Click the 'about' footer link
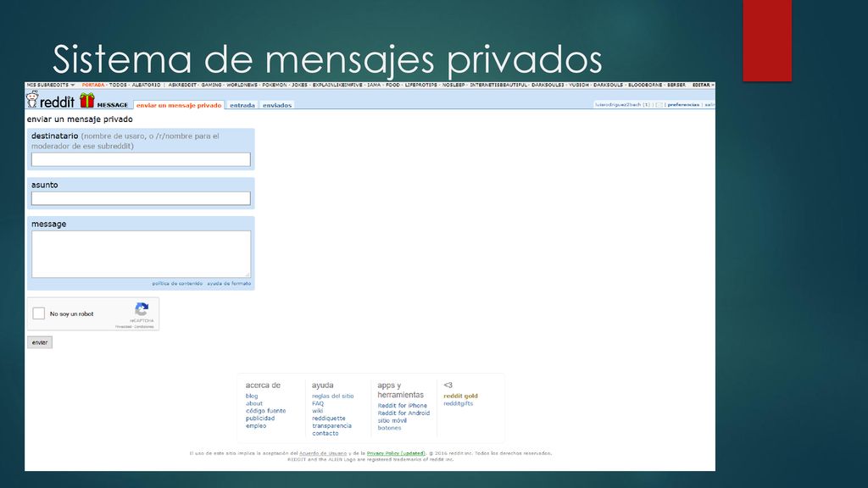The height and width of the screenshot is (488, 868). (x=254, y=403)
